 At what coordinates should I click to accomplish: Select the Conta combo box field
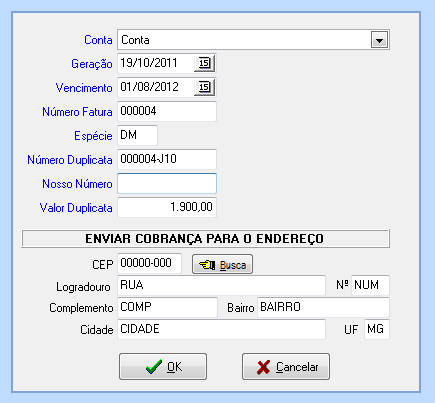253,40
